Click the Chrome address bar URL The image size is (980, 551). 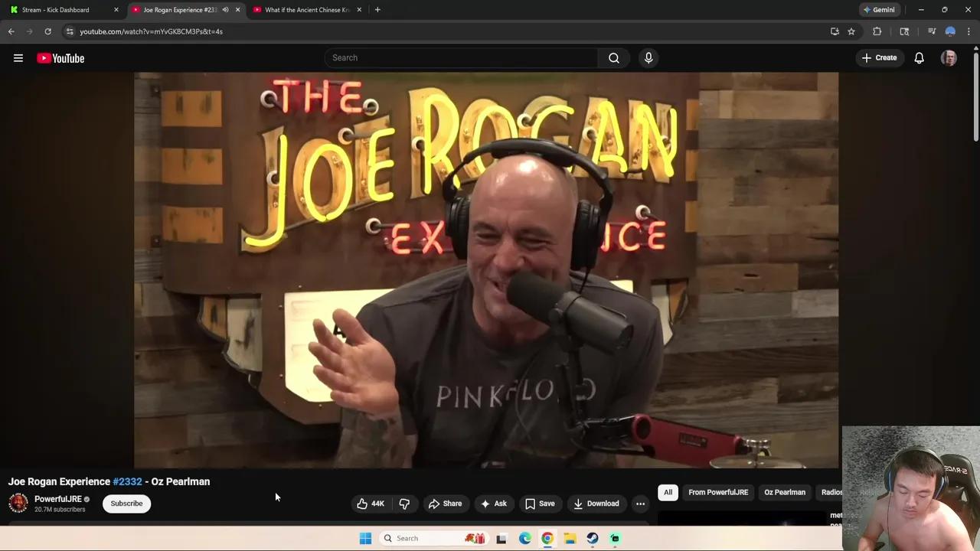coord(151,31)
